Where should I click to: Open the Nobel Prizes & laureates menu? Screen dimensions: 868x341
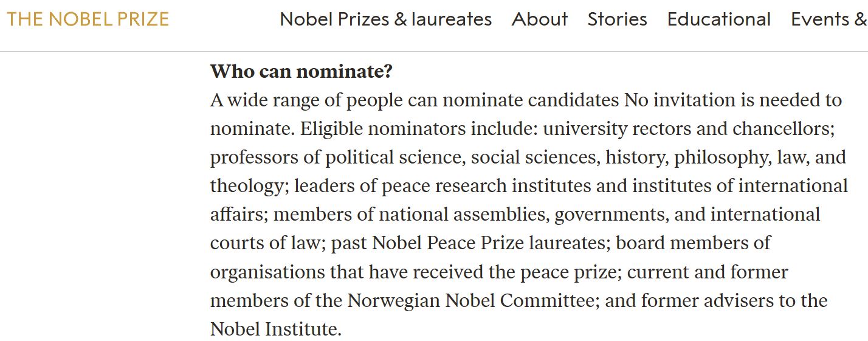(x=385, y=19)
